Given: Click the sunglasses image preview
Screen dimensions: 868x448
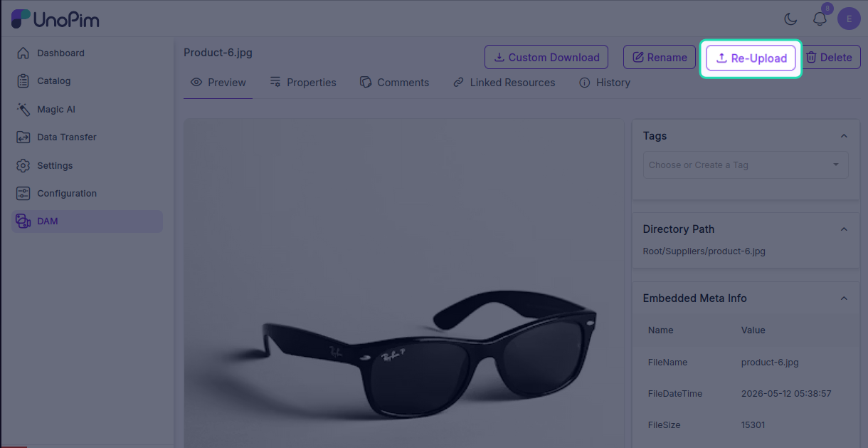Looking at the screenshot, I should (403, 283).
